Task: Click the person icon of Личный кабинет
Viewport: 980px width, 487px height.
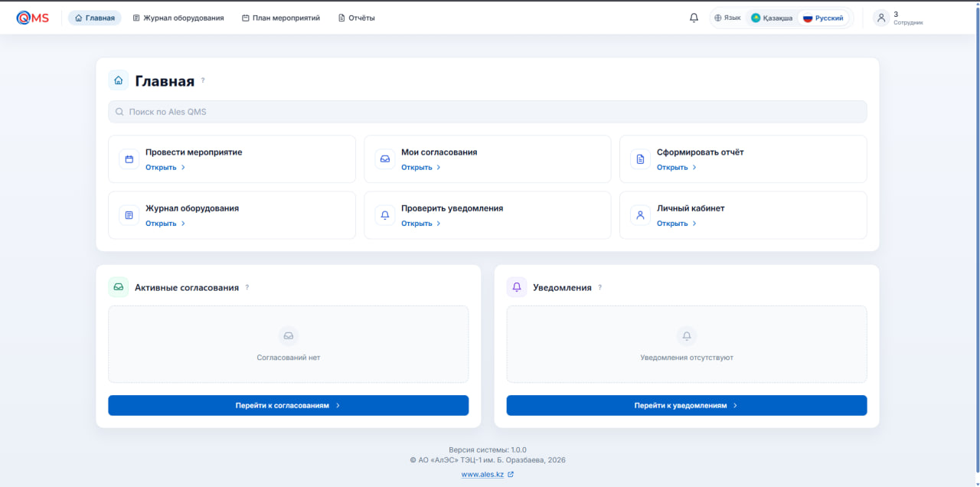Action: click(x=640, y=215)
